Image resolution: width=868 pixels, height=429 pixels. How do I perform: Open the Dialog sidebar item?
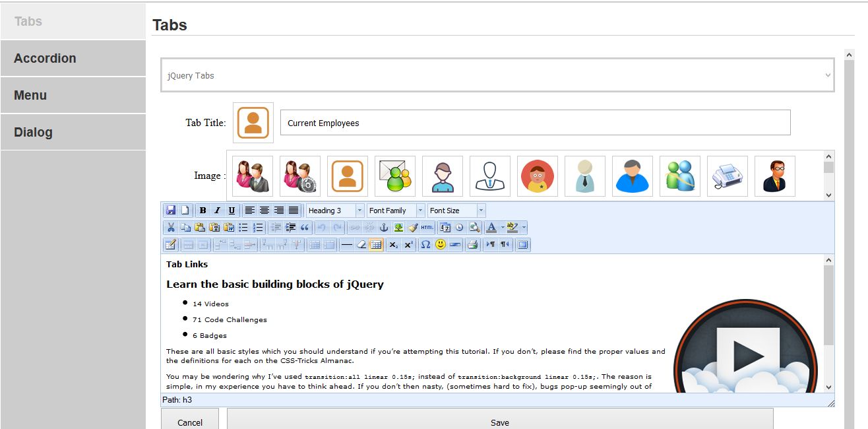(x=73, y=132)
